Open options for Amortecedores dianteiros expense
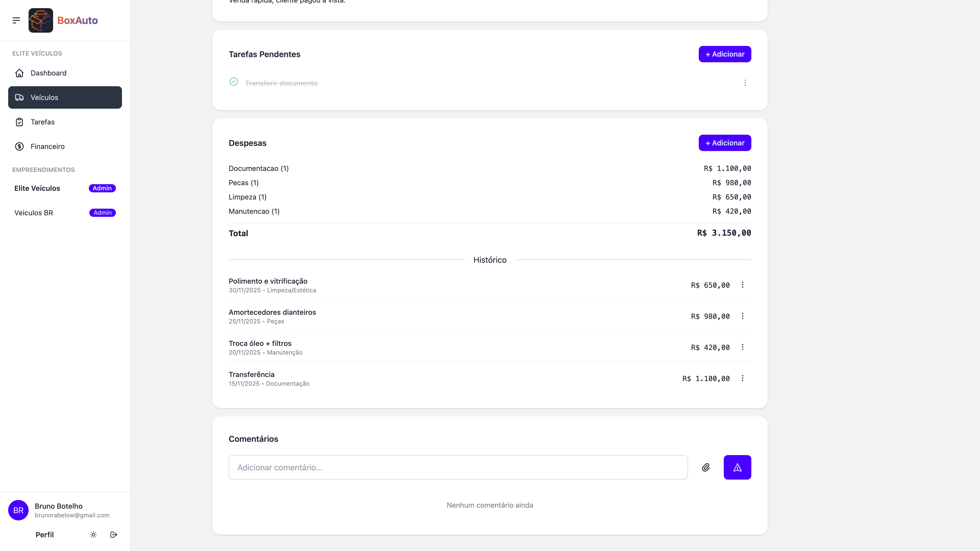Screen dimensions: 980x551 coord(742,316)
